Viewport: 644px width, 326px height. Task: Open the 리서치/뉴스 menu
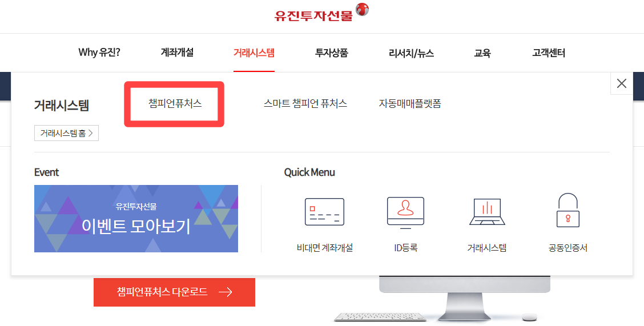coord(411,53)
